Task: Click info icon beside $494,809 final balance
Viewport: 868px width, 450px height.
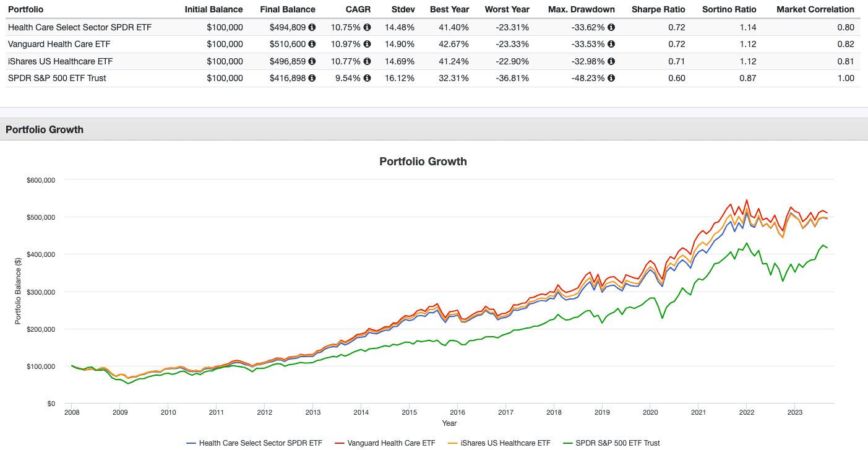Action: 312,27
